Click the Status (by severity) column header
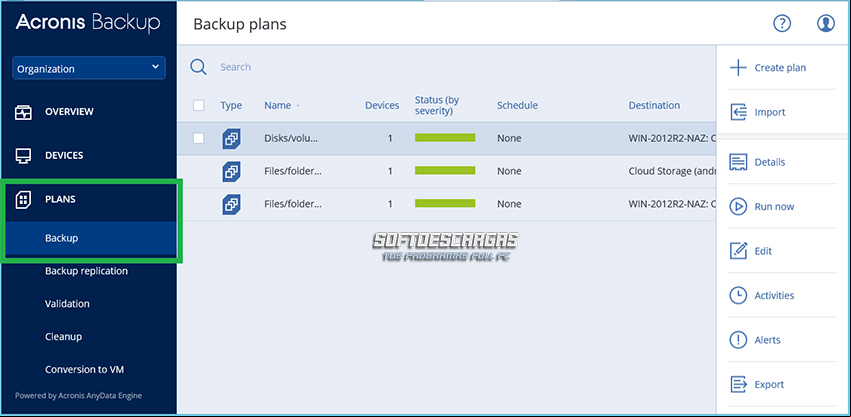Viewport: 851px width, 417px height. click(437, 105)
